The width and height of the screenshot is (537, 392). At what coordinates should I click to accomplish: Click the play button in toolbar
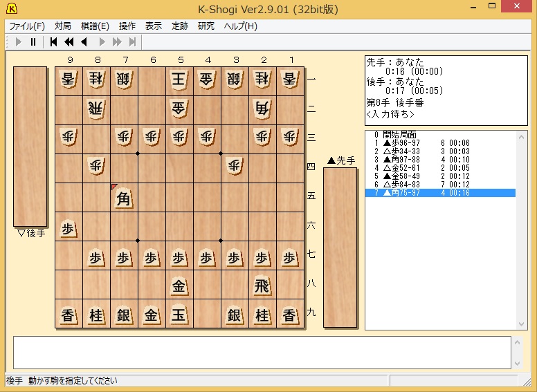(x=19, y=42)
